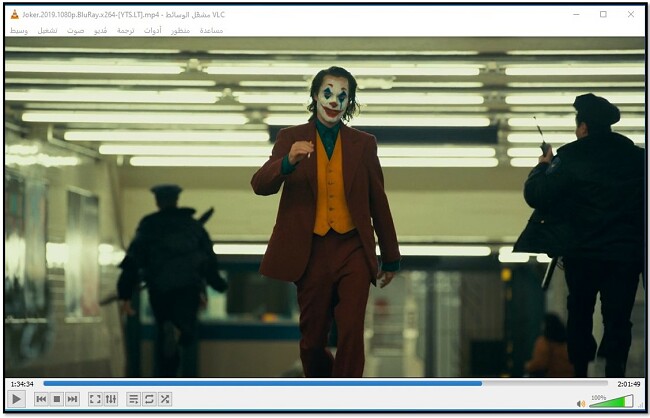Stop playback with the stop button
650x418 pixels.
57,399
